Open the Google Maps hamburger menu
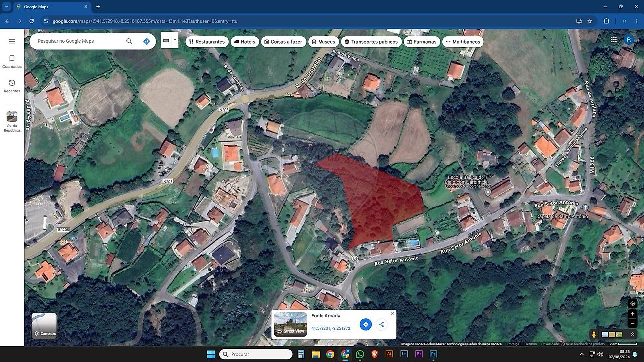 point(12,41)
